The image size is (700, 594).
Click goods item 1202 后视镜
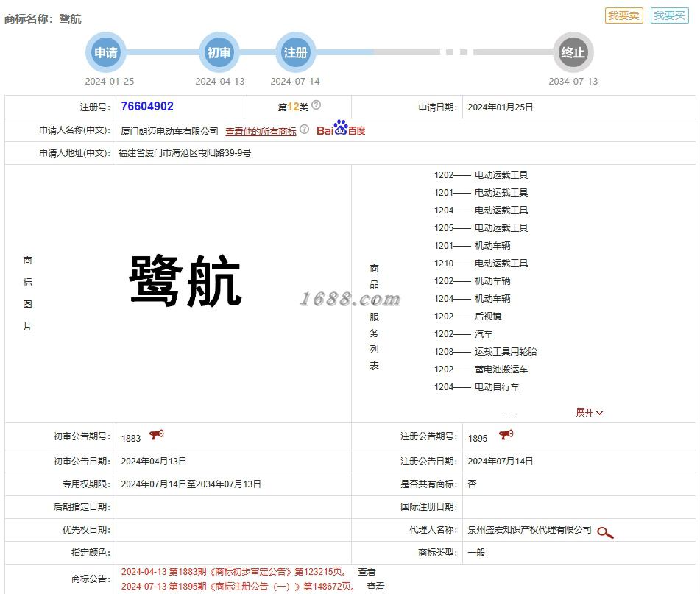[467, 316]
